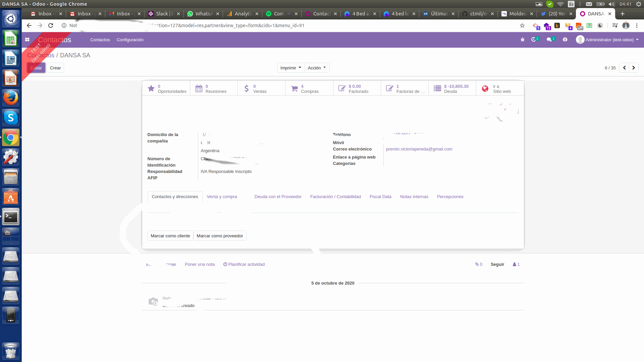This screenshot has height=362, width=644.
Task: Switch to the WhatsApp browser tab
Action: tap(203, 14)
